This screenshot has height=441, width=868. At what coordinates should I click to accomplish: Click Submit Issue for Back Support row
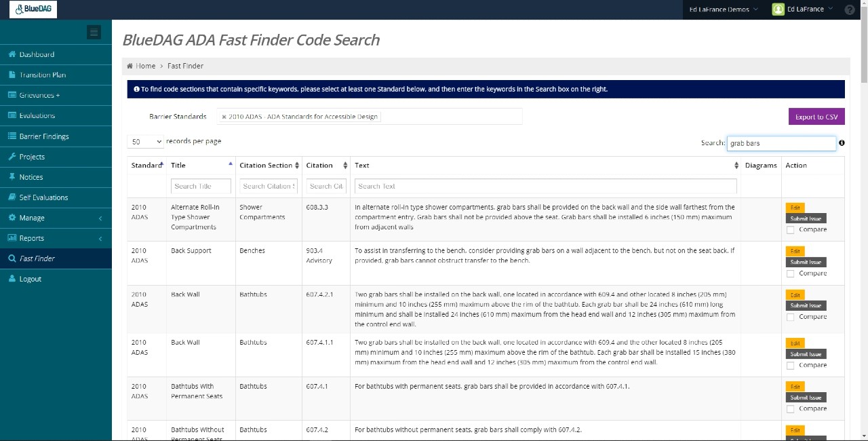(806, 262)
